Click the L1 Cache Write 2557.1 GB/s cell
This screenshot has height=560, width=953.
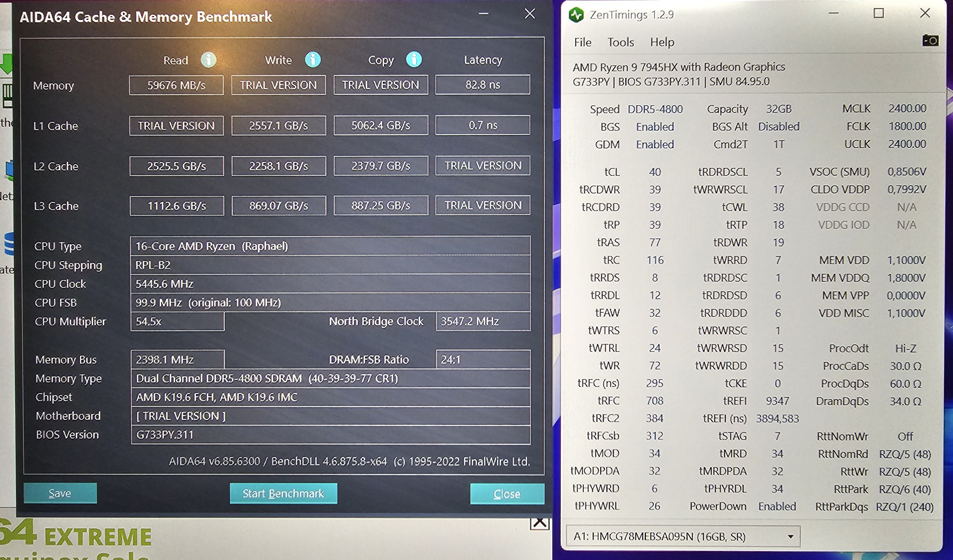[279, 125]
